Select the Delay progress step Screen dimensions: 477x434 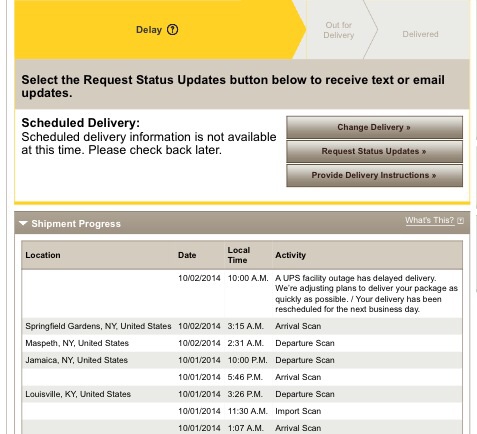[157, 30]
